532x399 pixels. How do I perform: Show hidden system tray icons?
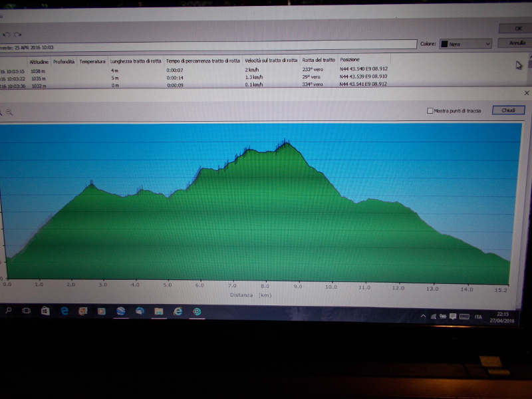[x=423, y=316]
